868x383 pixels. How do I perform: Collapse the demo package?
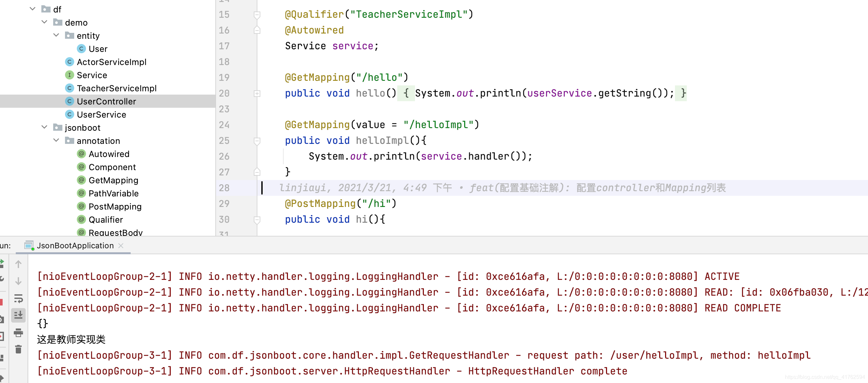click(x=44, y=22)
